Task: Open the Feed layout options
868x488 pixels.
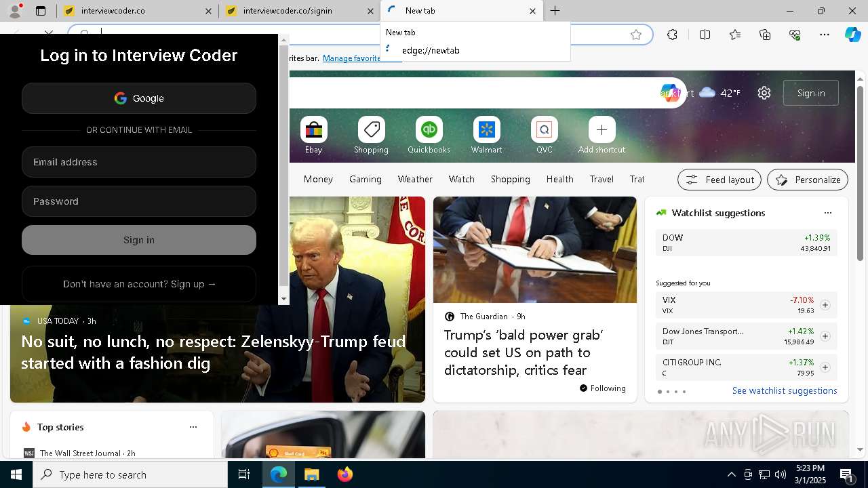Action: point(719,180)
